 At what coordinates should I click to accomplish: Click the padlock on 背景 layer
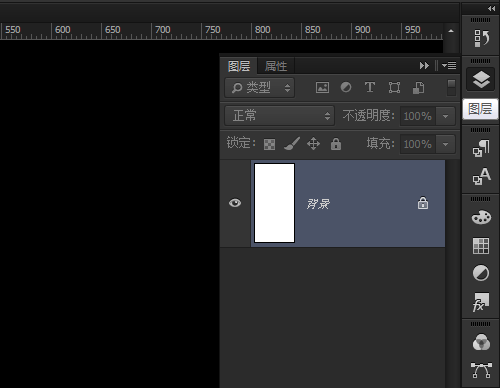pyautogui.click(x=423, y=203)
